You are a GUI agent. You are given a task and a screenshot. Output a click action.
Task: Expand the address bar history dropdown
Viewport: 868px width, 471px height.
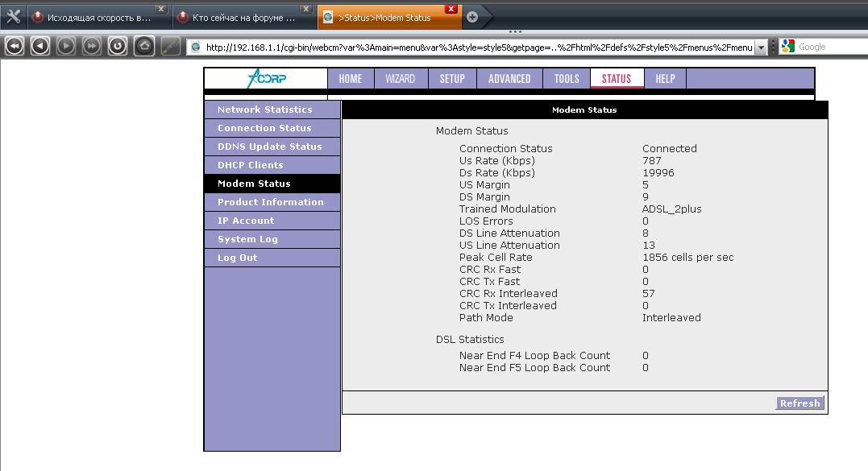(x=761, y=48)
